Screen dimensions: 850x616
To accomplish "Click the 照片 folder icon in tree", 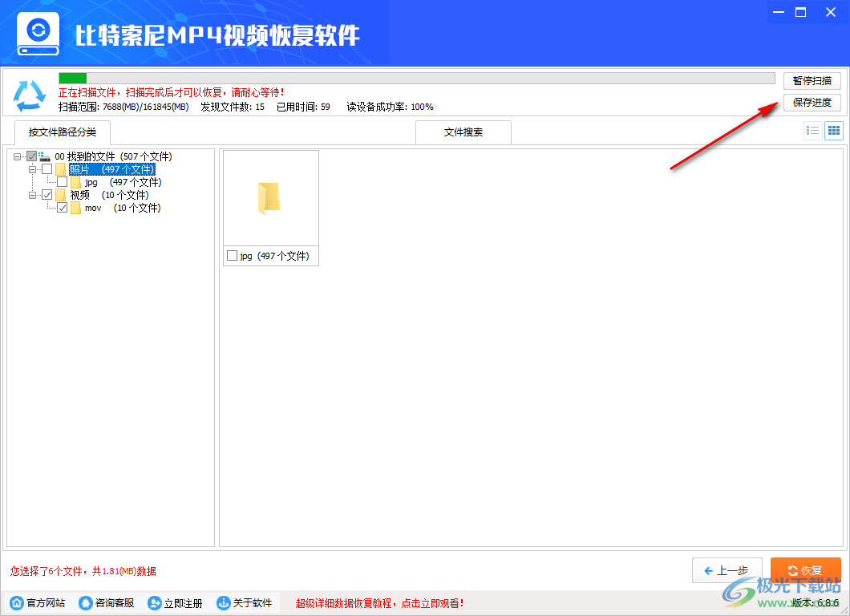I will coord(60,169).
